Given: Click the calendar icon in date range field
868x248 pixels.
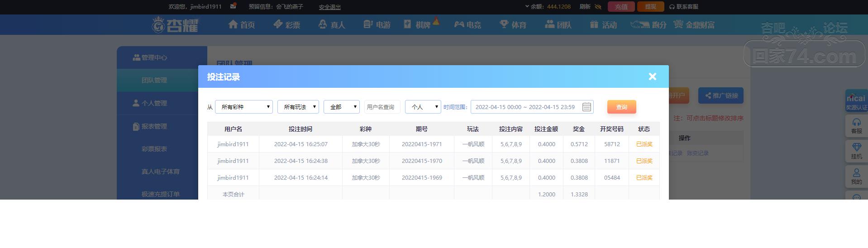Looking at the screenshot, I should [x=587, y=107].
